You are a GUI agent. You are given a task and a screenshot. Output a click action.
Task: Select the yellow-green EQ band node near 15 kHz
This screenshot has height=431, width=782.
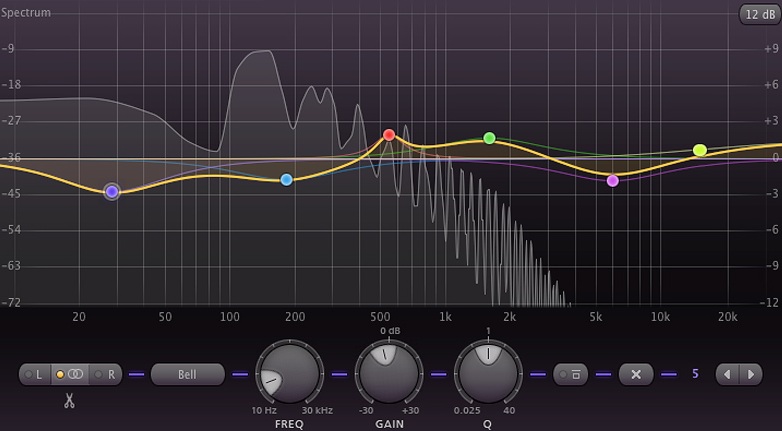pos(700,150)
